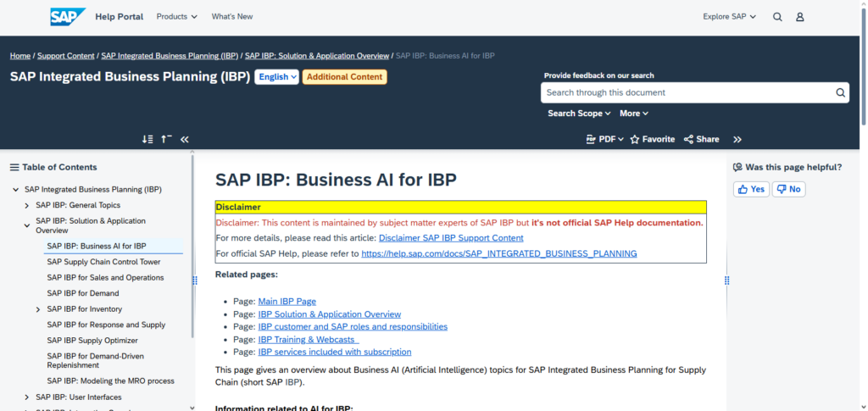Open the IBP Solution & Application Overview link
Viewport: 868px width, 411px height.
(x=330, y=314)
